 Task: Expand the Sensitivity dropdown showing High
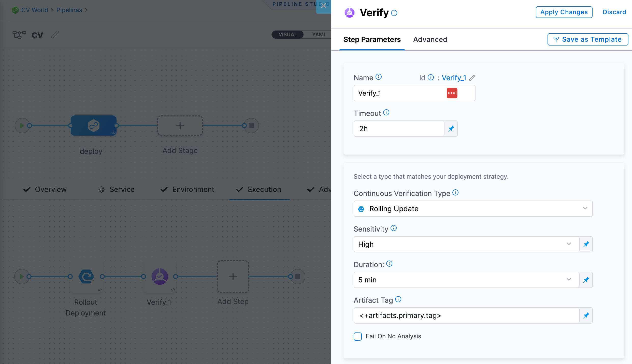pyautogui.click(x=466, y=244)
